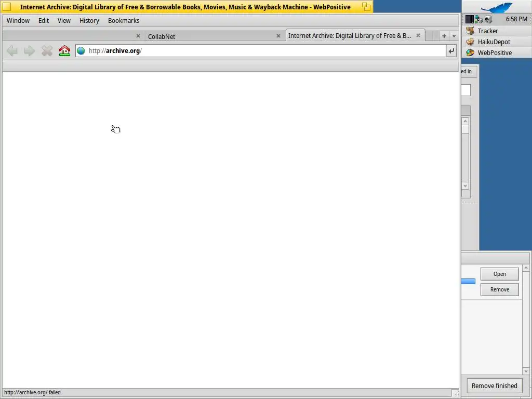Screen dimensions: 532x399
Task: Open the home page icon
Action: (x=64, y=51)
